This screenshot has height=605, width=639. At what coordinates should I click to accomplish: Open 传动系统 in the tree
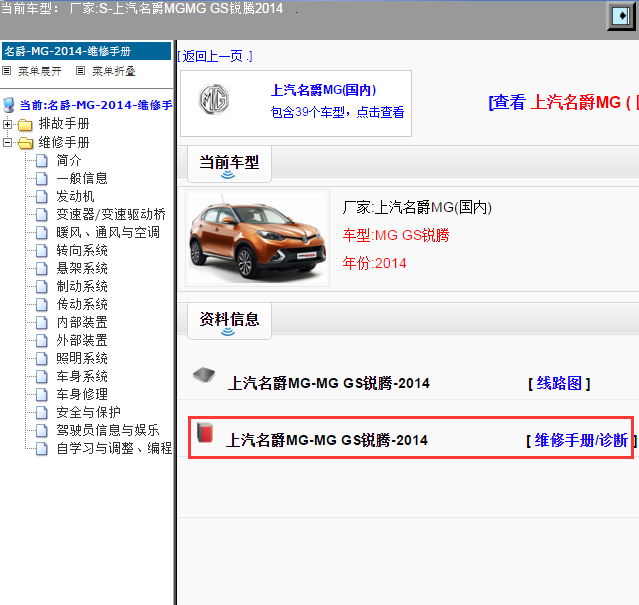(82, 304)
